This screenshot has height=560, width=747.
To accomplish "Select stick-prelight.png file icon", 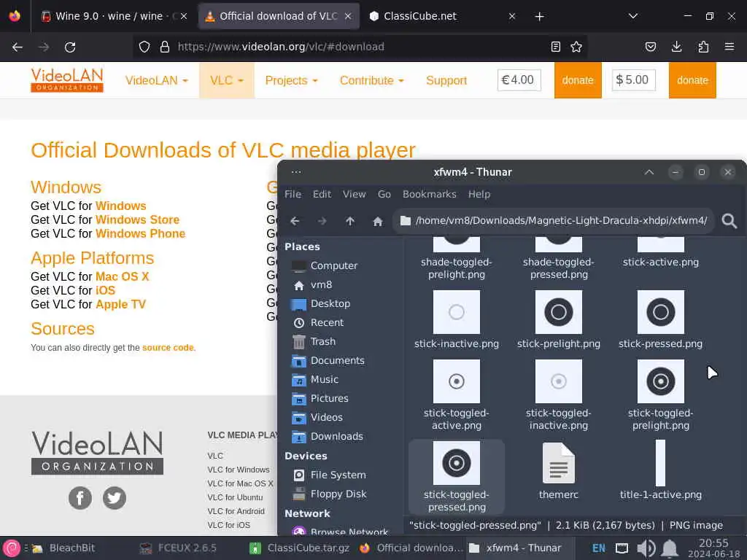I will 558,312.
